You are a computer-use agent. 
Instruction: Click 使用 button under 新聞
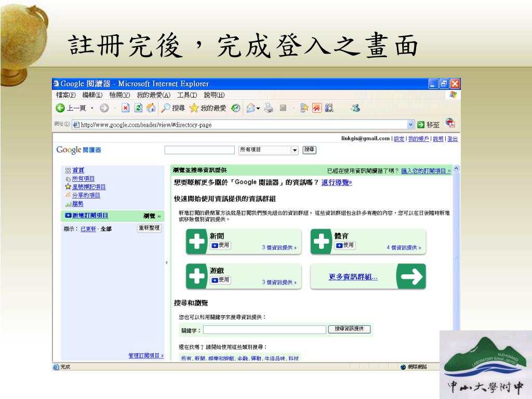tap(220, 245)
